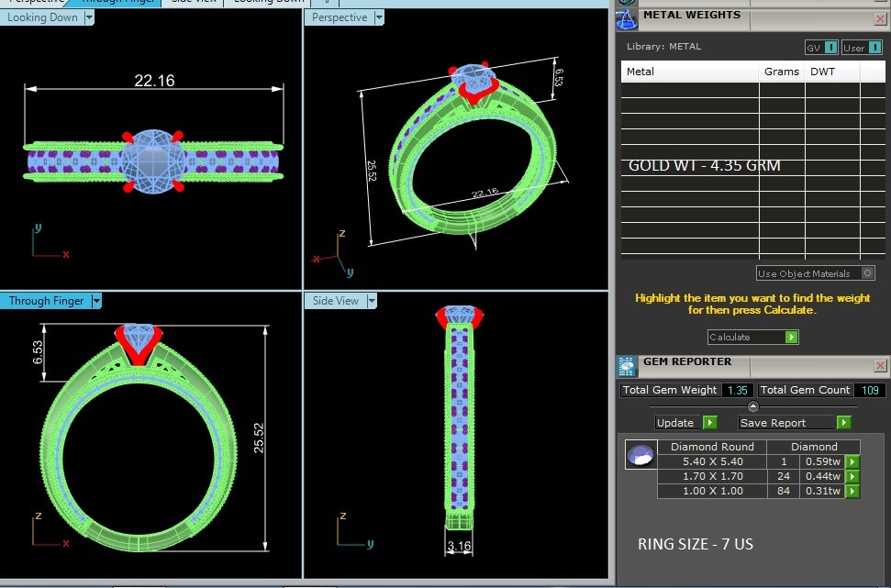
Task: Click the green arrow next to Update
Action: click(x=709, y=423)
